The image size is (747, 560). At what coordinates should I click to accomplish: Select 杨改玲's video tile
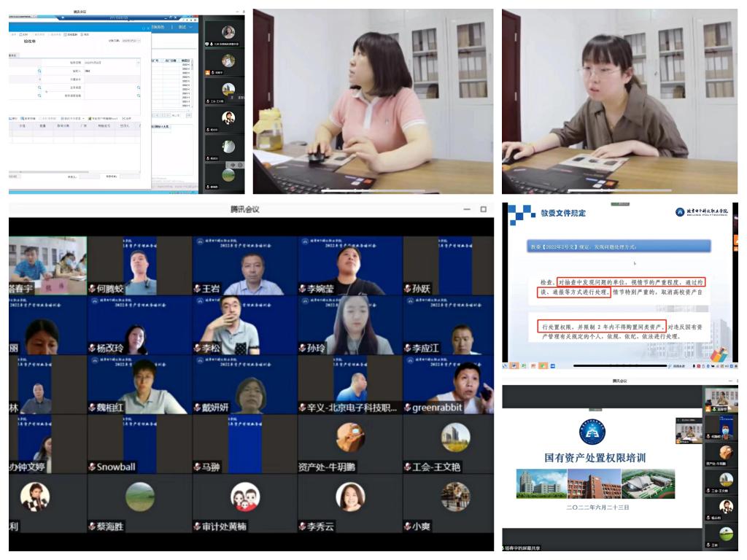coord(140,325)
